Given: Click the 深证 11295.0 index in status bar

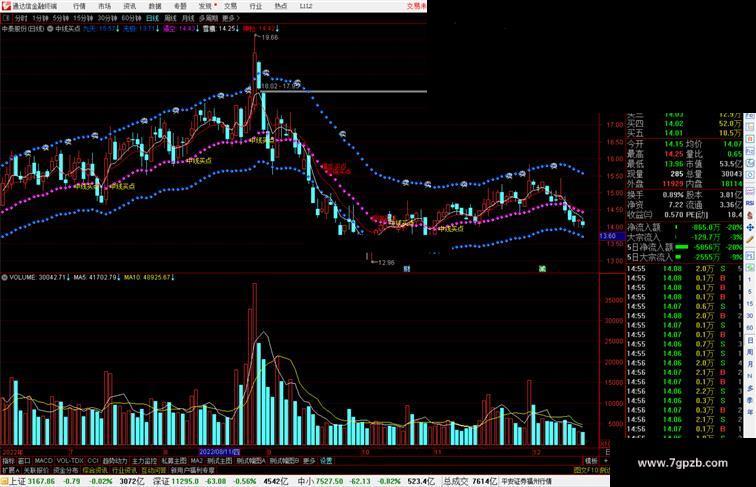Looking at the screenshot, I should point(176,481).
